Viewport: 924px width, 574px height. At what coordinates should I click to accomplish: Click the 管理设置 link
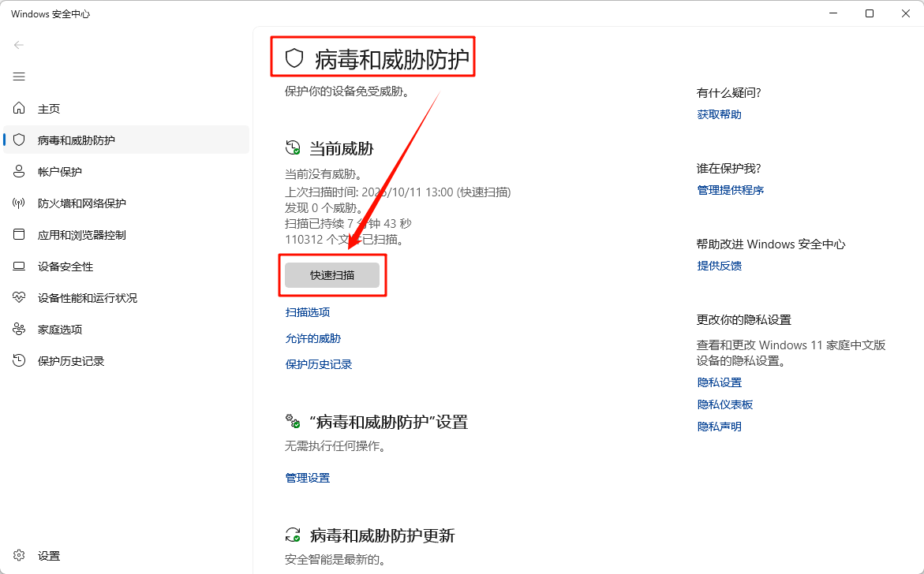(x=308, y=478)
